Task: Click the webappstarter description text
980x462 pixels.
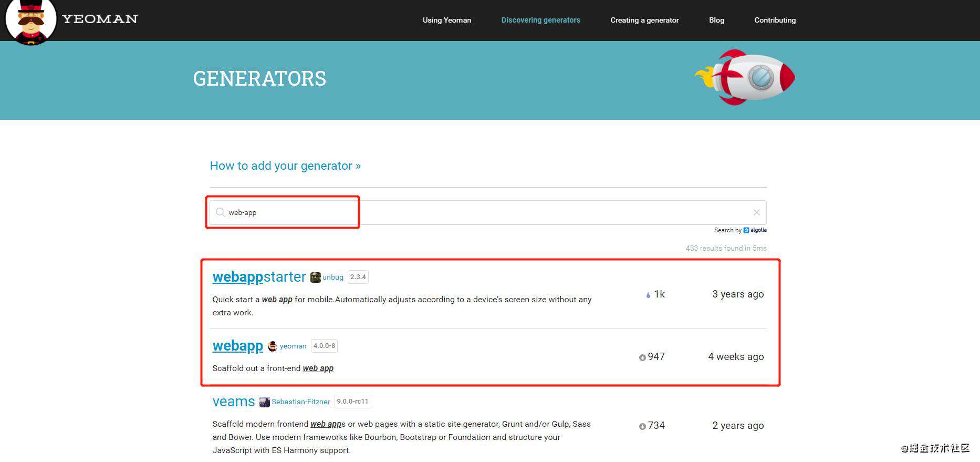Action: tap(402, 306)
